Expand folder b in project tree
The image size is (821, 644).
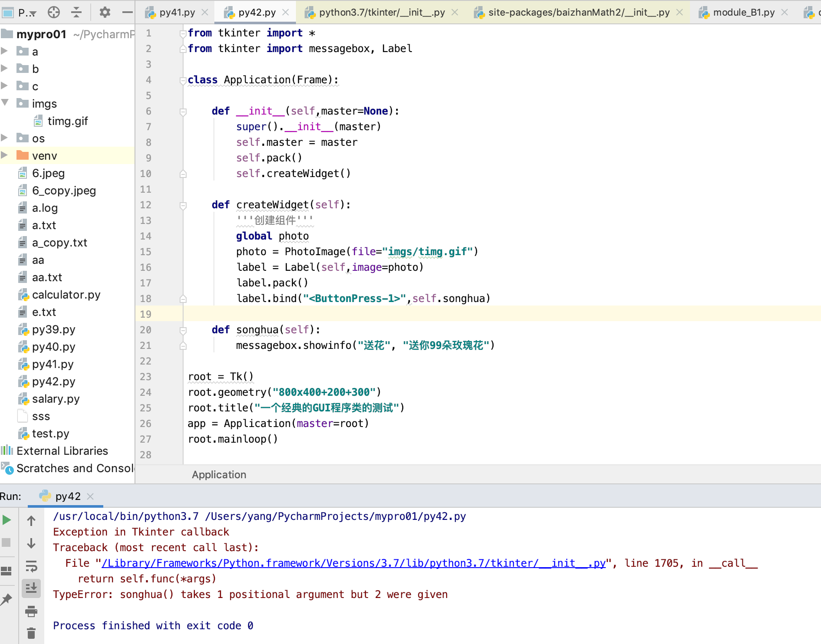pyautogui.click(x=4, y=68)
